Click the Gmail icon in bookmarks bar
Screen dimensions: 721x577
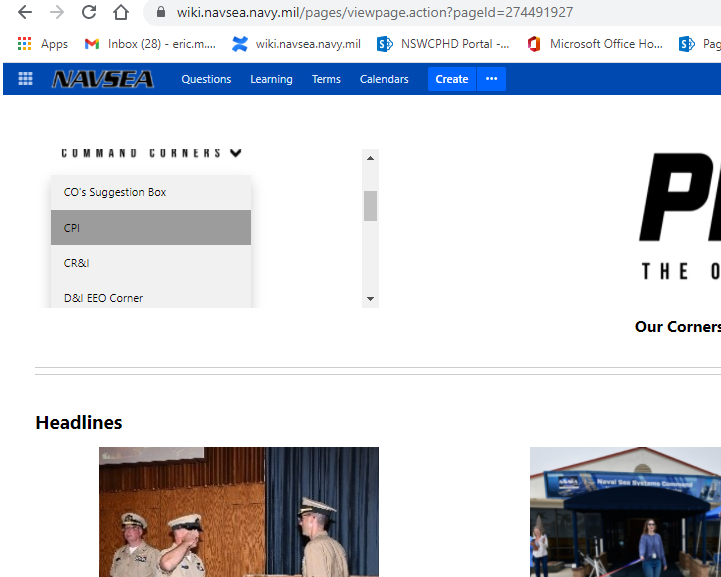(92, 44)
